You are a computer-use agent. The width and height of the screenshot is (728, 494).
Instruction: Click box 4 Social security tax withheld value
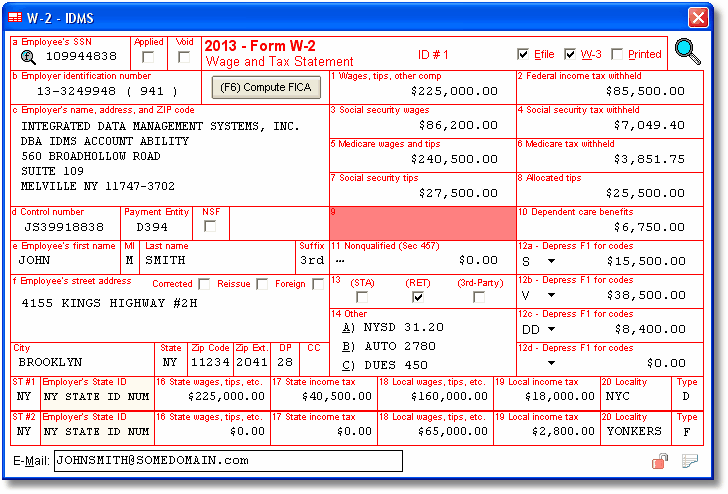coord(649,125)
